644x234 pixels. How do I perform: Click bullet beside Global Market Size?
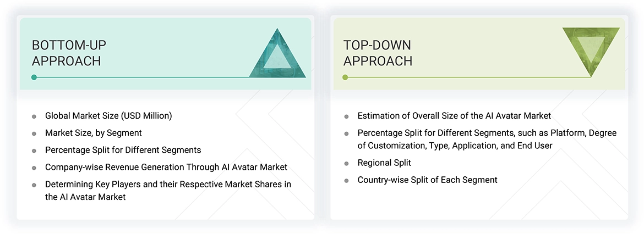click(34, 116)
